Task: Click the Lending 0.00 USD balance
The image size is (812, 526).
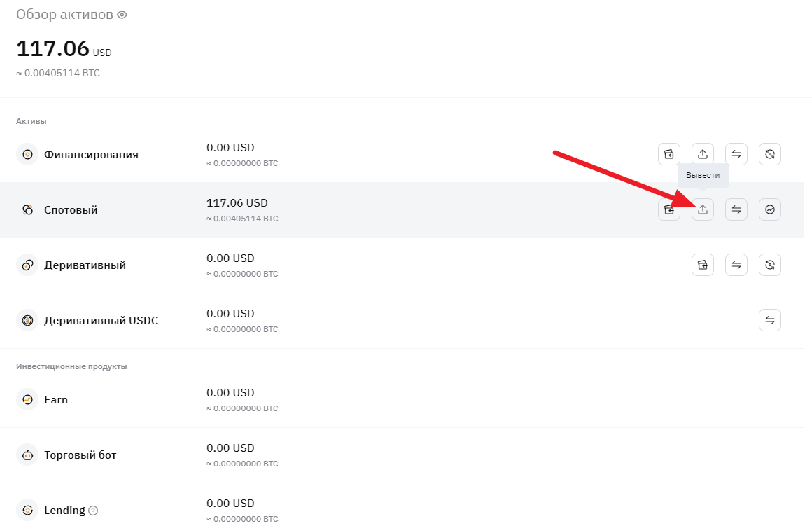Action: pyautogui.click(x=230, y=503)
